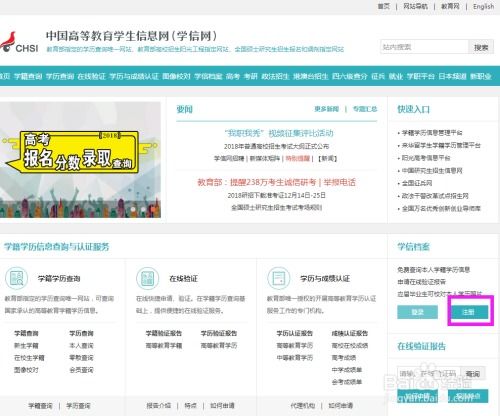Image resolution: width=500 pixels, height=416 pixels.
Task: Open 全国征兵网 quick entry link
Action: (417, 183)
